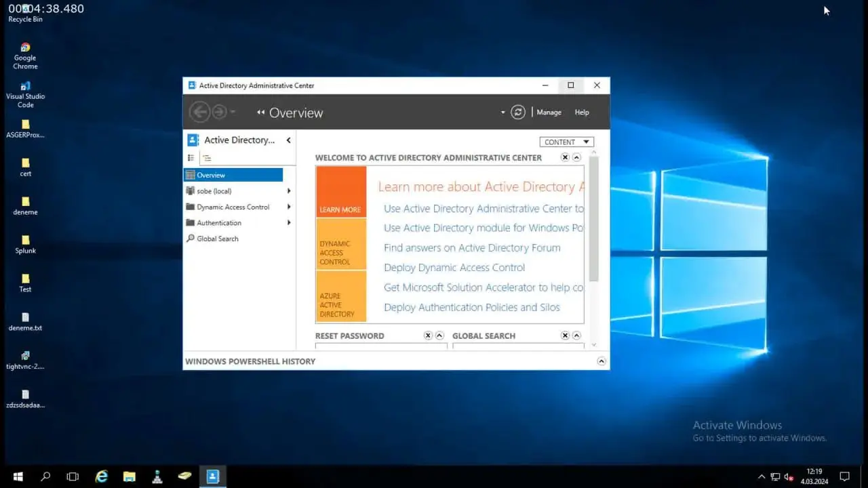This screenshot has width=868, height=488.
Task: Open 'Find answers on Active Directory Forum' link
Action: tap(472, 247)
